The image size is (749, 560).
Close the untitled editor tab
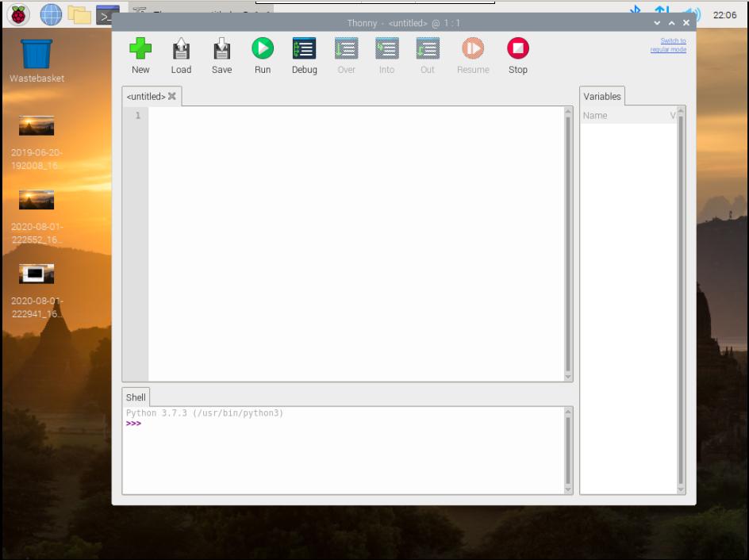point(171,96)
